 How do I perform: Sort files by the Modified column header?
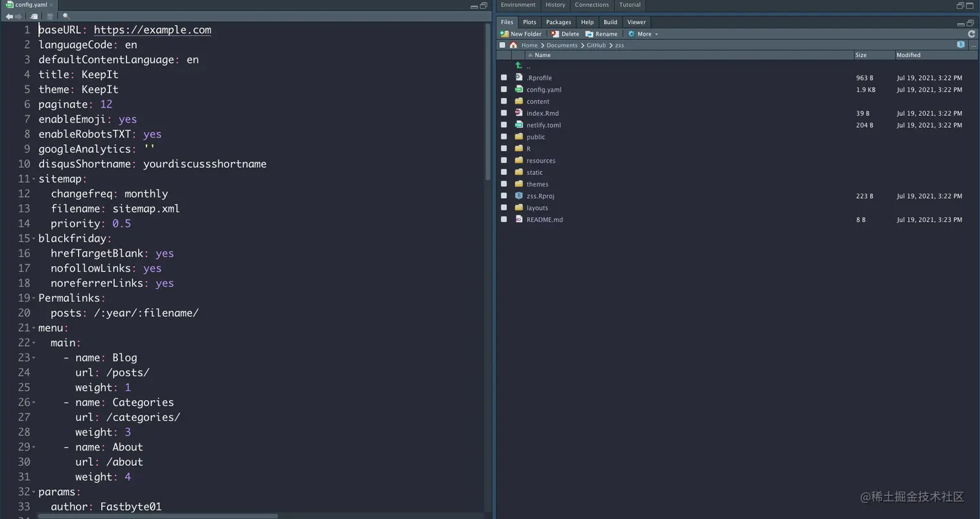point(908,55)
